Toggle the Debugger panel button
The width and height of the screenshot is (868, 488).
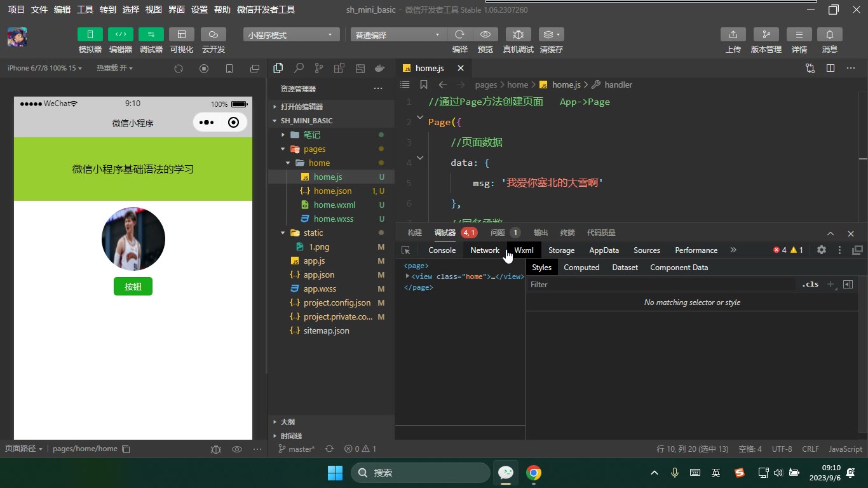pos(151,34)
